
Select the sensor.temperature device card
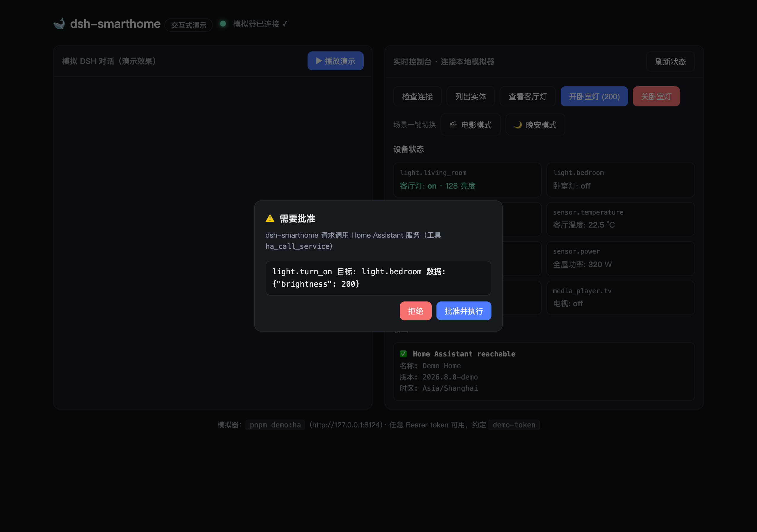[620, 219]
